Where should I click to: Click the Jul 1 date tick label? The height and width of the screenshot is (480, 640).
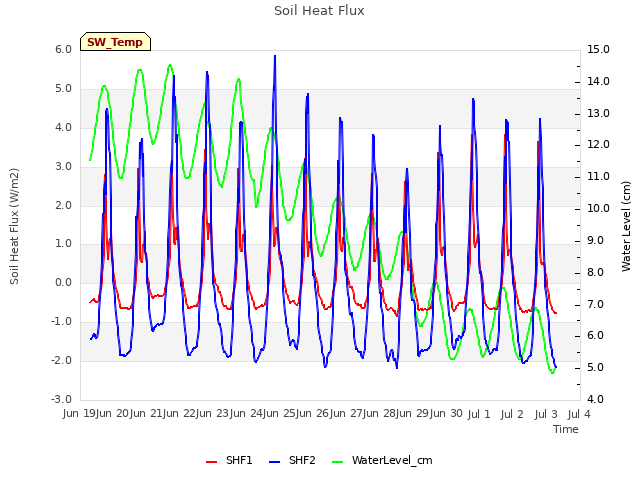tap(479, 414)
